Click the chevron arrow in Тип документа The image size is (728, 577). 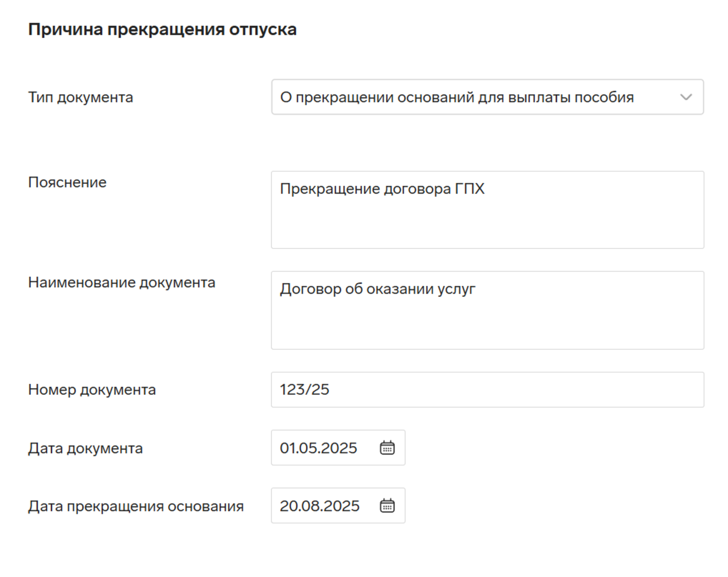click(686, 97)
